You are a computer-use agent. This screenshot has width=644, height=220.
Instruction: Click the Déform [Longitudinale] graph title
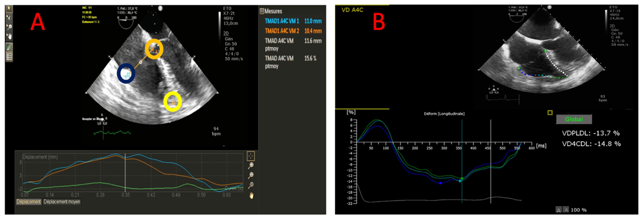(444, 114)
